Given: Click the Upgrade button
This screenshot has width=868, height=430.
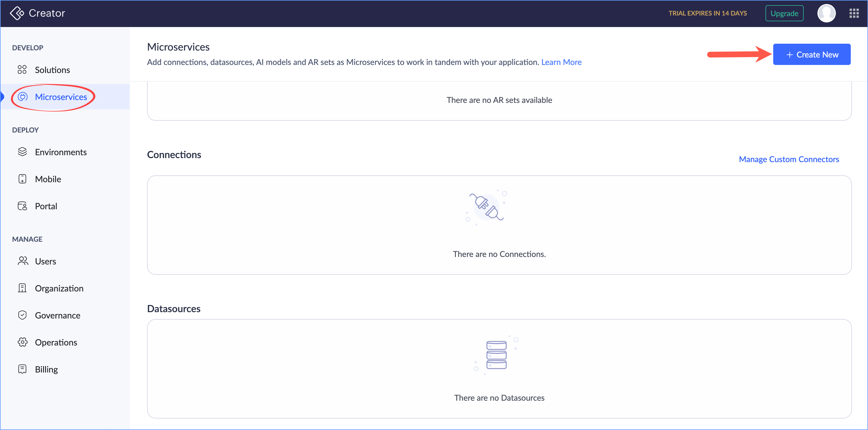Looking at the screenshot, I should point(784,14).
